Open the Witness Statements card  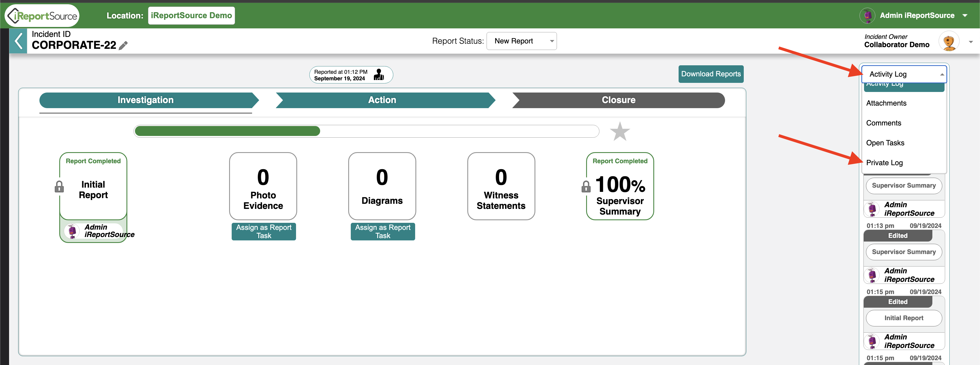[x=501, y=186]
